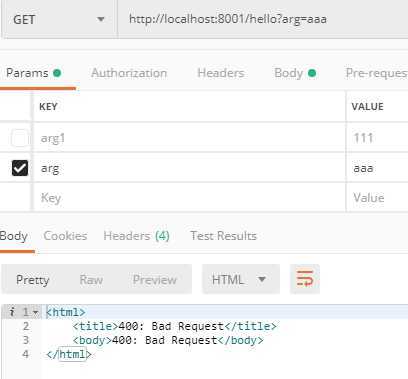Select the arg1 key cell

click(x=189, y=138)
